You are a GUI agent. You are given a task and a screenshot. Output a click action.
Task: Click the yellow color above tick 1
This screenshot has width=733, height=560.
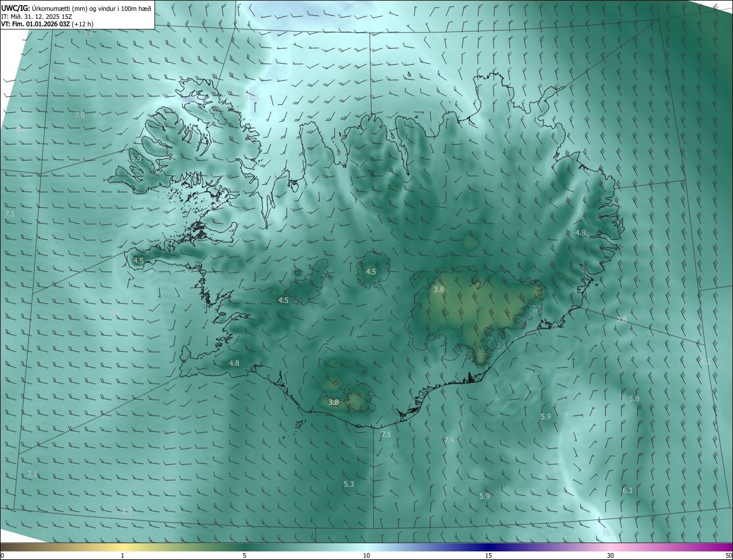click(123, 547)
